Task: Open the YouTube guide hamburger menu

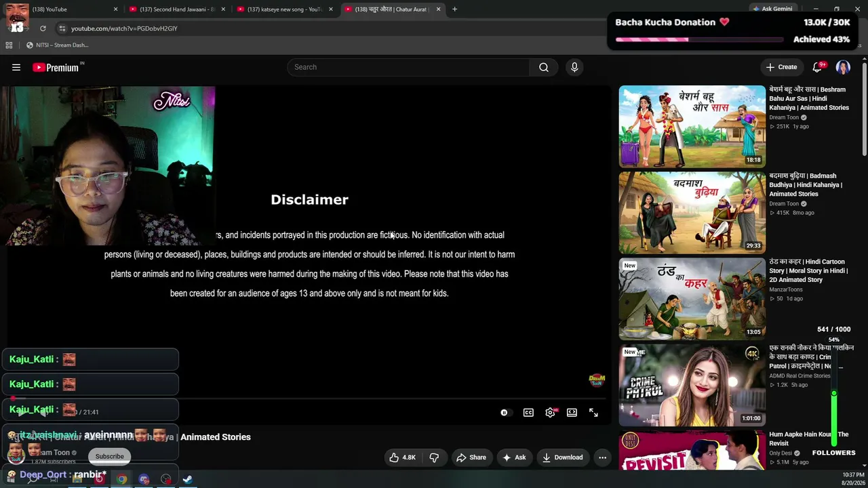Action: [16, 67]
